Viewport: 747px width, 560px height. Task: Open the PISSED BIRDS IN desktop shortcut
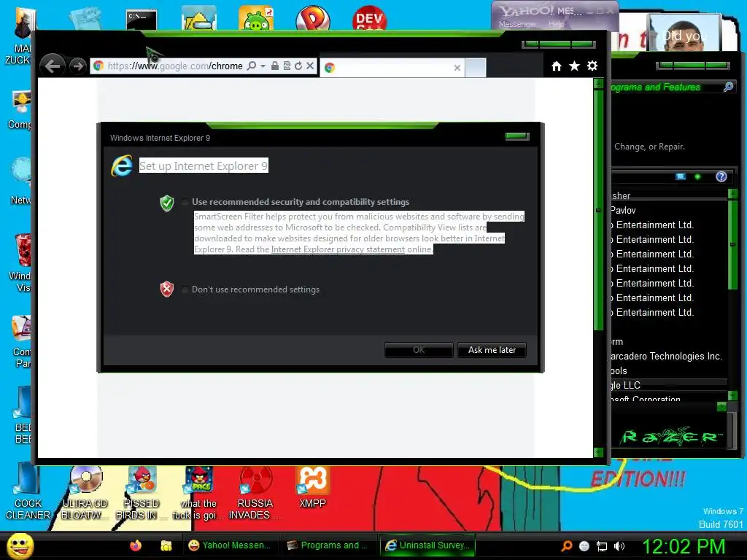point(141,494)
